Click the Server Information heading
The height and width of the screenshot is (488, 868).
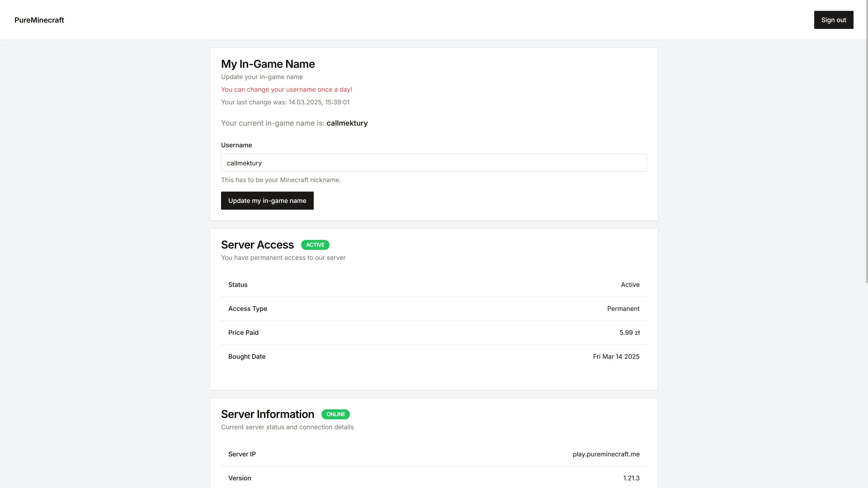tap(268, 414)
